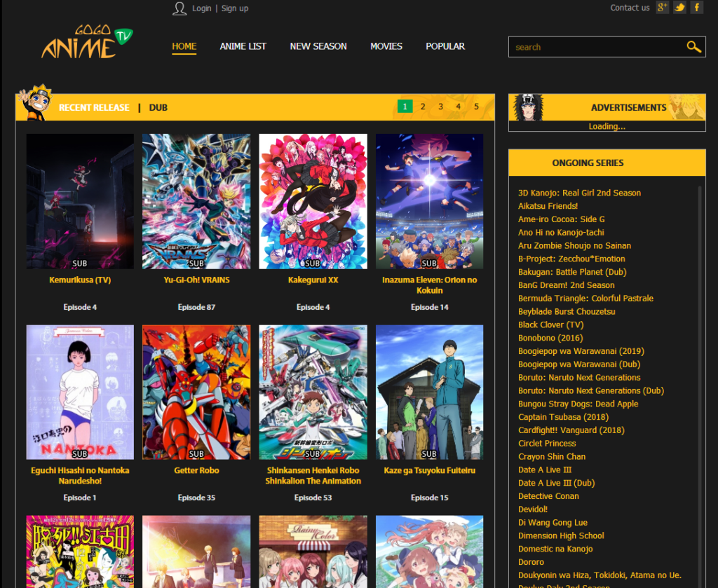Open Beyblade Burst Chouzetsu

[x=567, y=312]
